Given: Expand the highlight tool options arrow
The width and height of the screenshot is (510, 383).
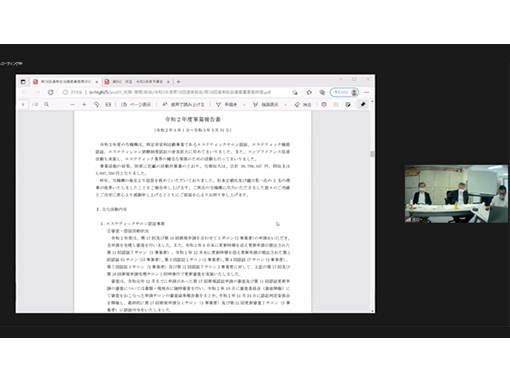Looking at the screenshot, I should click(285, 105).
